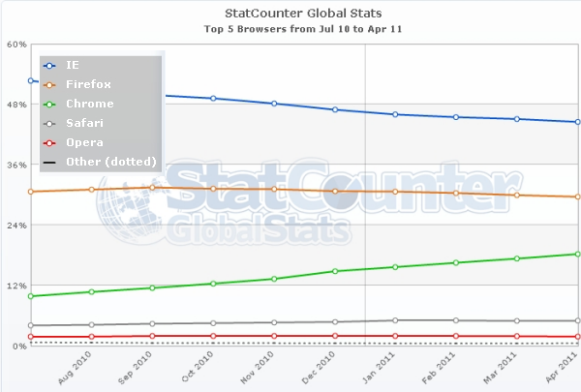Click IE's final data point for Apr 2011
This screenshot has height=392, width=581.
[578, 122]
